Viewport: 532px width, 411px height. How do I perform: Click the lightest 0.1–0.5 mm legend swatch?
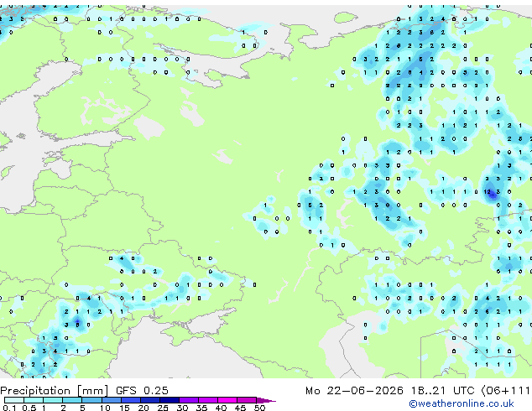click(14, 400)
